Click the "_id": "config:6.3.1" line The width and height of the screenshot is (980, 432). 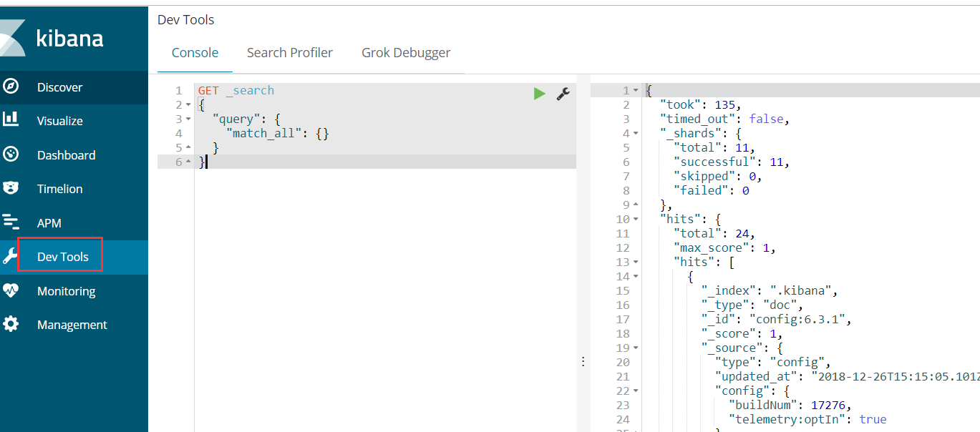pos(777,320)
